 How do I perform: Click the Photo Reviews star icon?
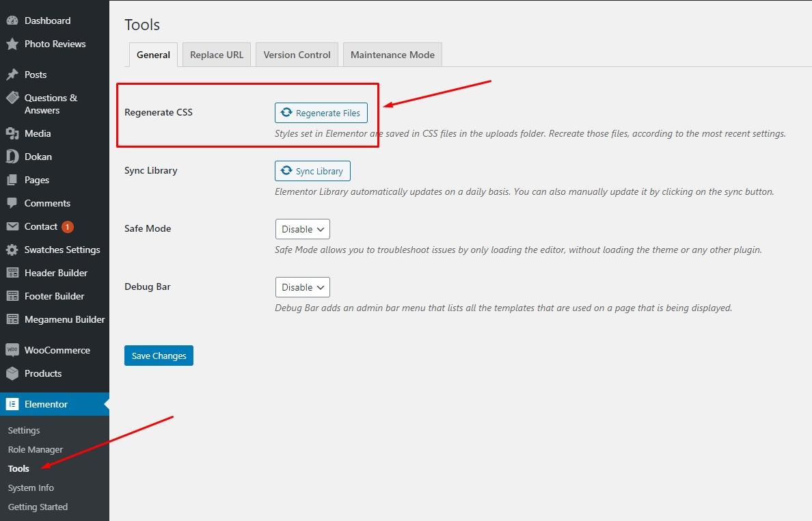click(x=12, y=44)
